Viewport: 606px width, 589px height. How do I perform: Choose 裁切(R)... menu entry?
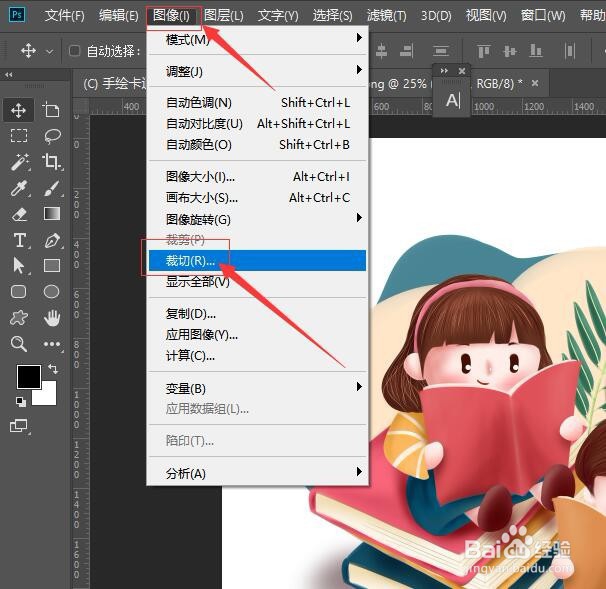[x=257, y=260]
